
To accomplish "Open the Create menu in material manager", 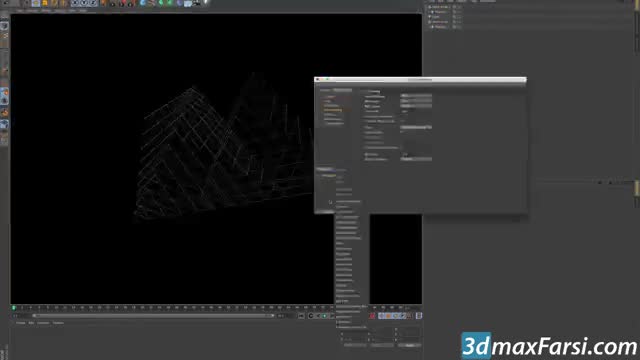I will (20, 323).
